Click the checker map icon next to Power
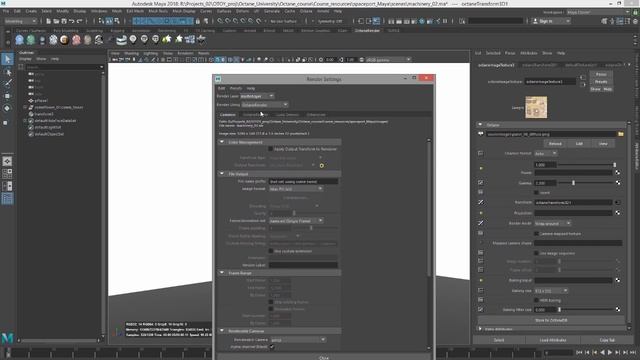 pyautogui.click(x=618, y=173)
